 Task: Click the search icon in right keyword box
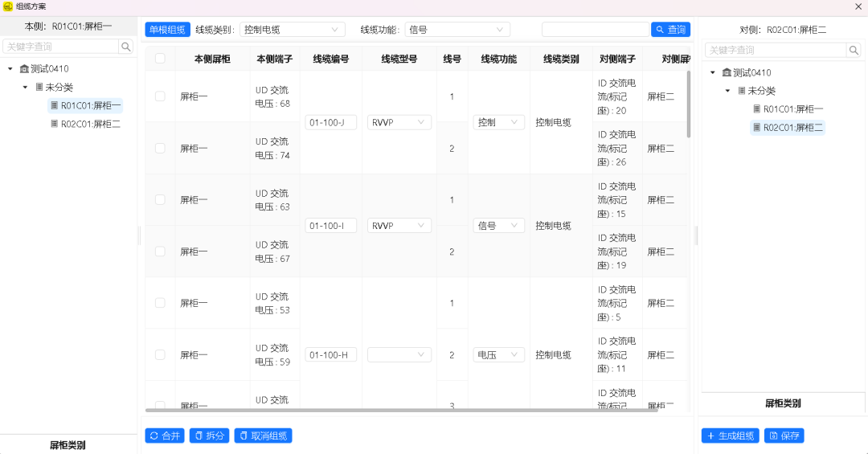pos(853,50)
